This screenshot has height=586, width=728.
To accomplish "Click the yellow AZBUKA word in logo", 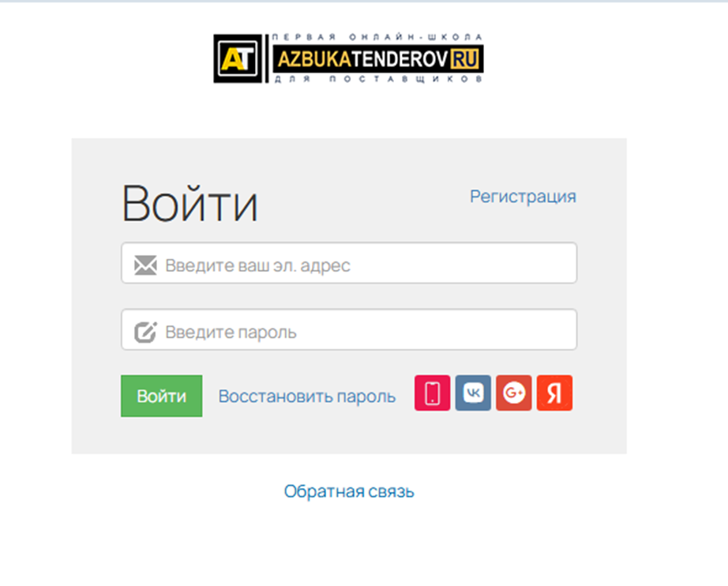I will 313,59.
